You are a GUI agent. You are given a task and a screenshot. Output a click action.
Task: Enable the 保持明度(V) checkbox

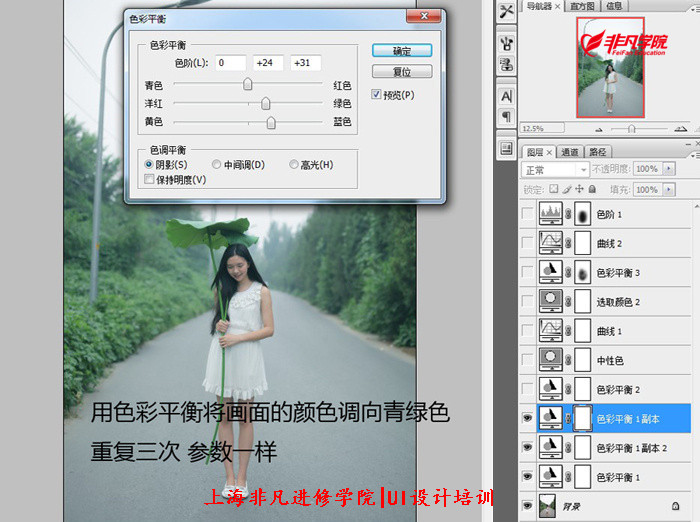coord(149,179)
